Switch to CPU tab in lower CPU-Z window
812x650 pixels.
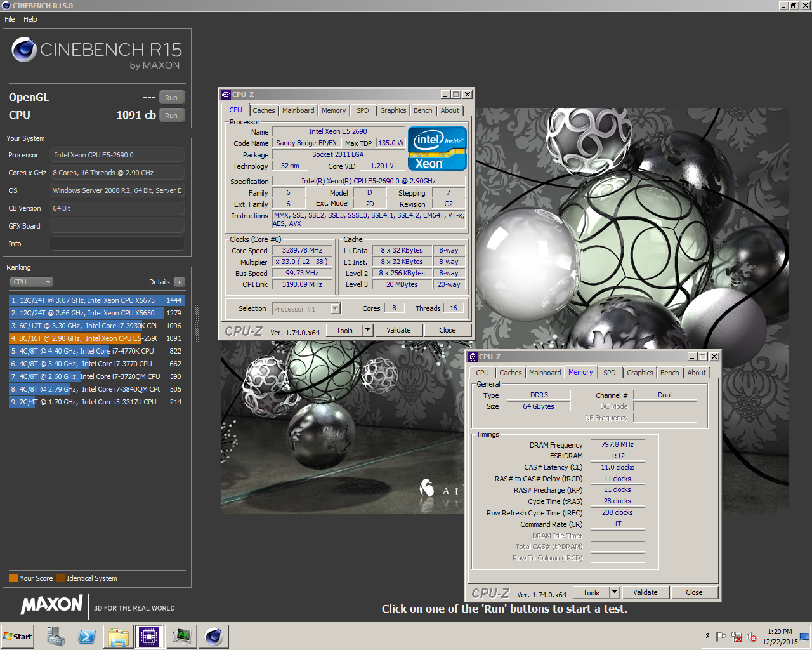click(x=483, y=373)
